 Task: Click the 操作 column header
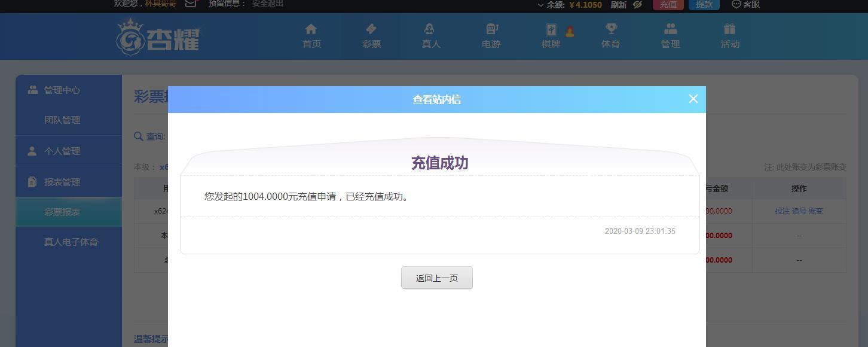point(799,188)
